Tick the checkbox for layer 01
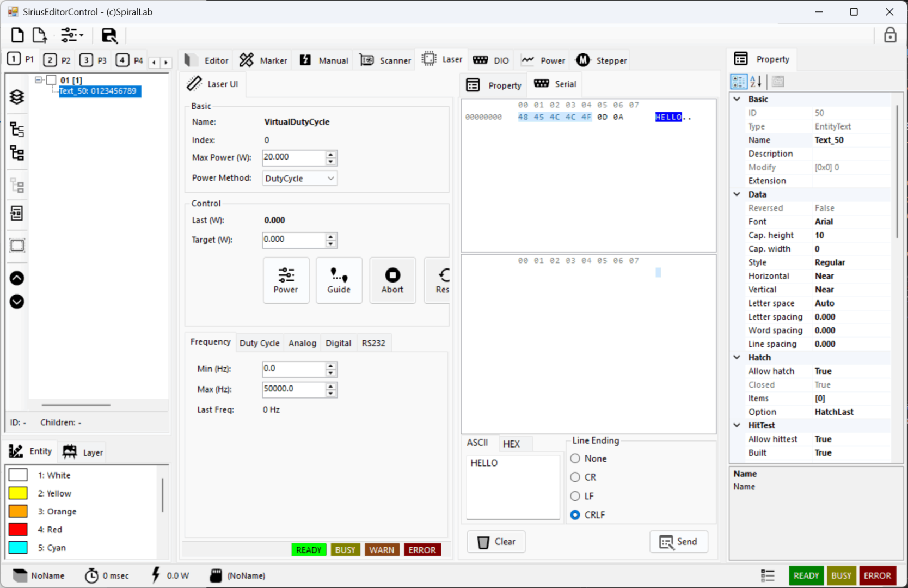This screenshot has width=908, height=588. [51, 80]
